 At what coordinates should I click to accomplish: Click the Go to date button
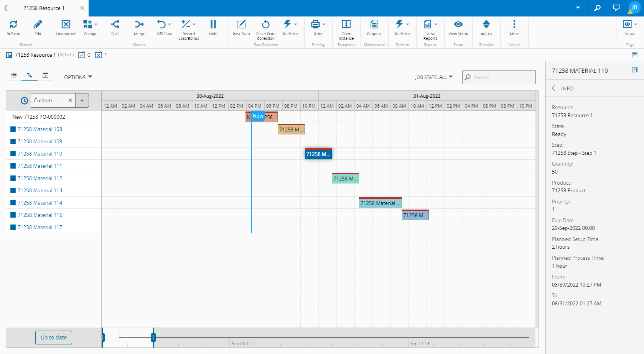[x=54, y=338]
